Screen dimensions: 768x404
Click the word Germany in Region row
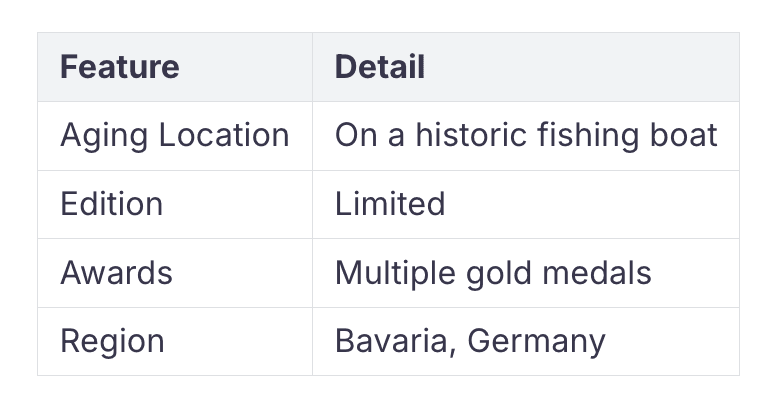[x=536, y=342]
